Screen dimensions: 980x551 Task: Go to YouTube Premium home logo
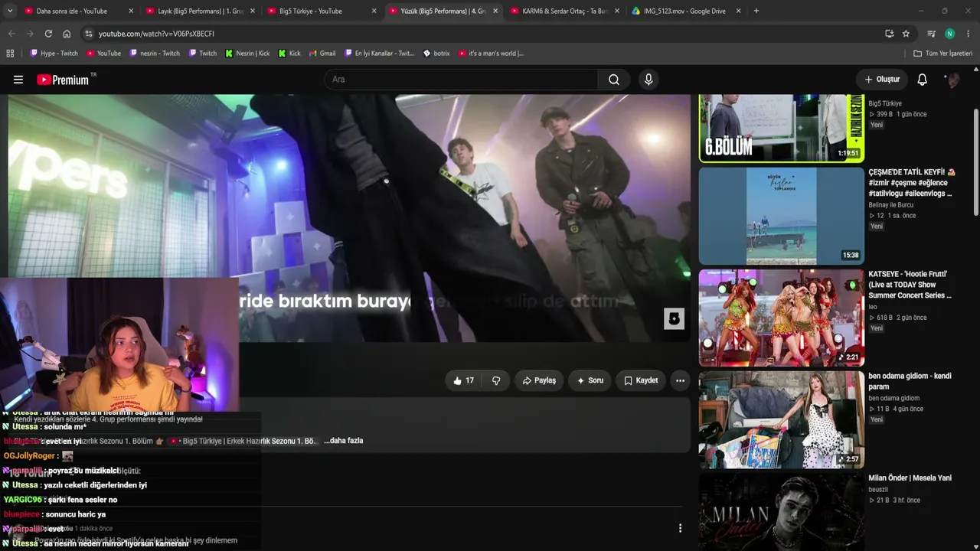pyautogui.click(x=63, y=80)
